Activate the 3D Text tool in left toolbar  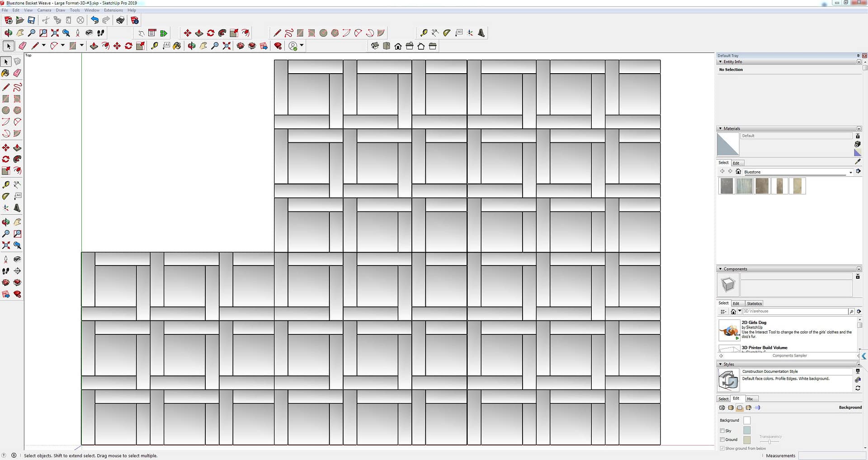coord(17,208)
